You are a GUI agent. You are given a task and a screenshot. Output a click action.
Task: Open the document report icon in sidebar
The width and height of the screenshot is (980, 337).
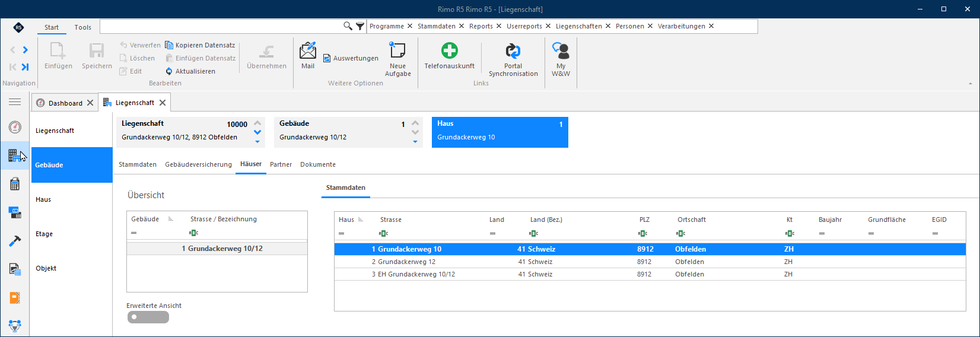click(x=15, y=269)
